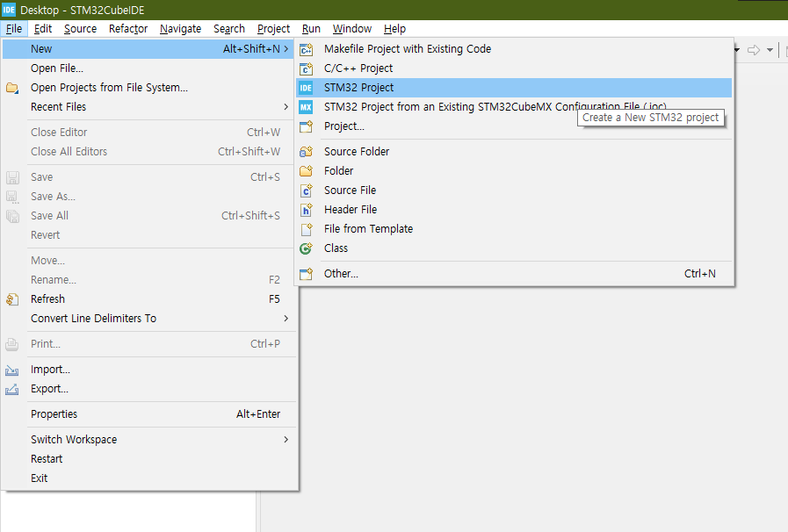Select C/C++ Project entry
Screen dimensions: 788x532
pyautogui.click(x=514, y=68)
